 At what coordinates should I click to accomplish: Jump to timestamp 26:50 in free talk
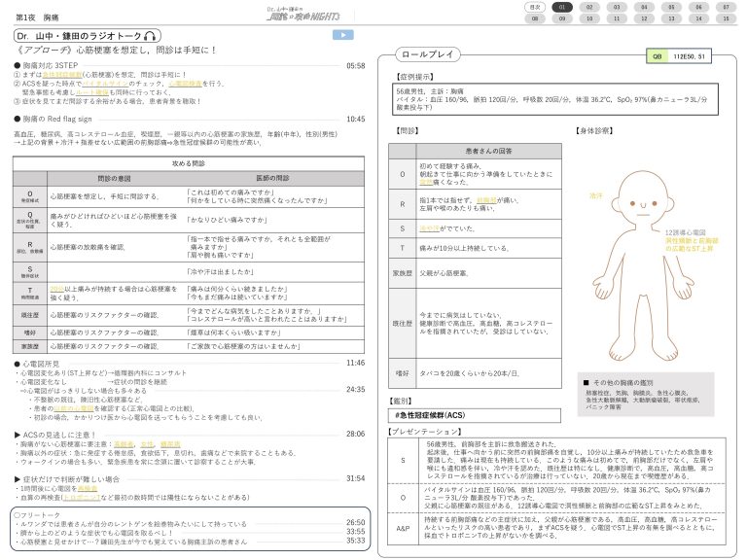point(355,523)
